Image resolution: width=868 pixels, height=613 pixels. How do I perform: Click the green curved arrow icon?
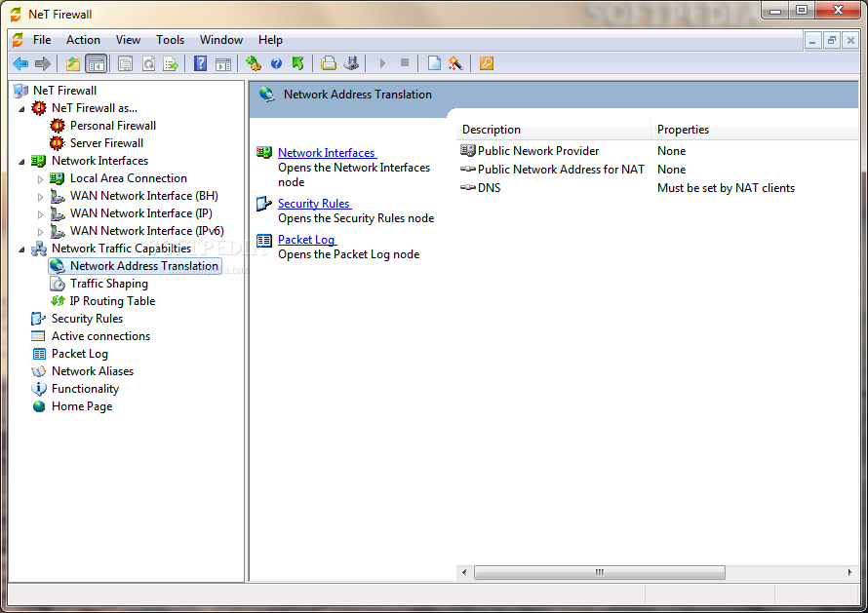298,63
